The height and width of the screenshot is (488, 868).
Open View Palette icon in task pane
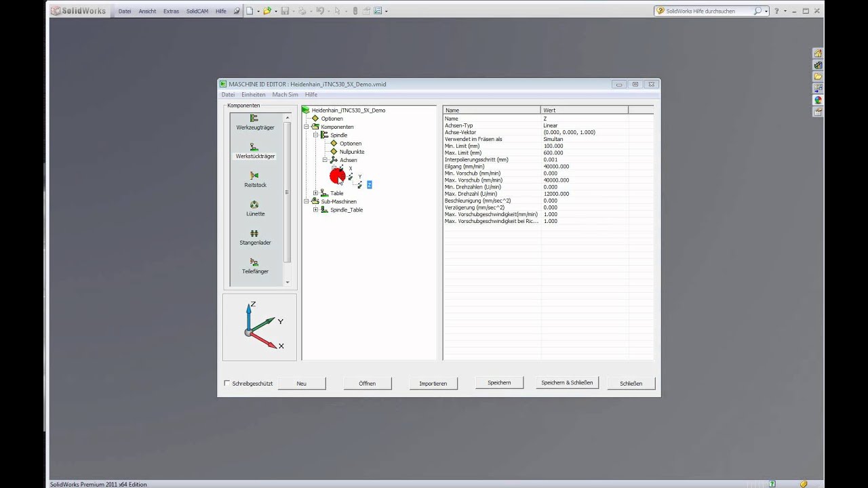(818, 88)
